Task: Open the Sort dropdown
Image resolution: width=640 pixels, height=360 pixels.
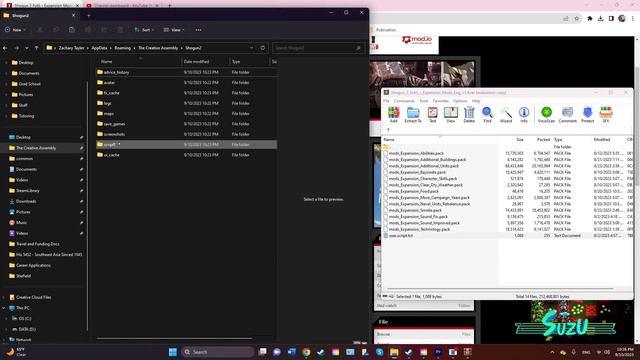Action: [x=144, y=30]
